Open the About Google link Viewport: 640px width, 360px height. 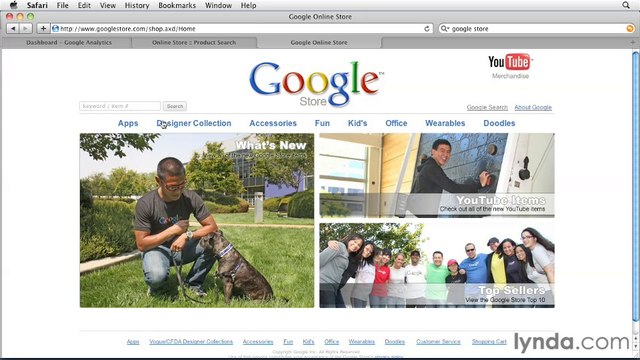533,107
